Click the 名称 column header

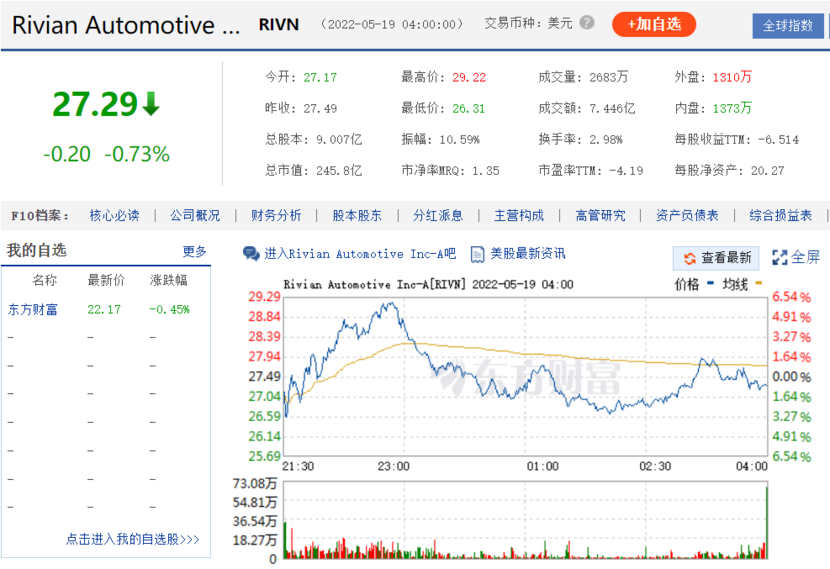tap(44, 281)
